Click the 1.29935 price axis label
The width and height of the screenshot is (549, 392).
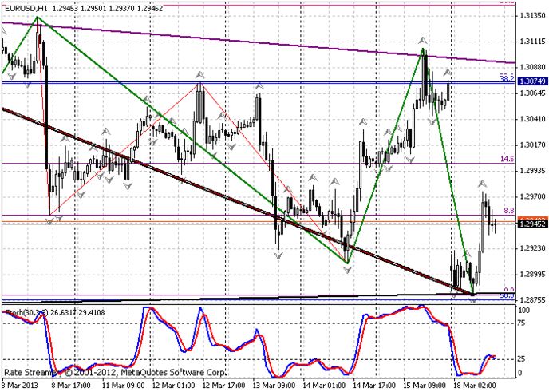click(531, 171)
